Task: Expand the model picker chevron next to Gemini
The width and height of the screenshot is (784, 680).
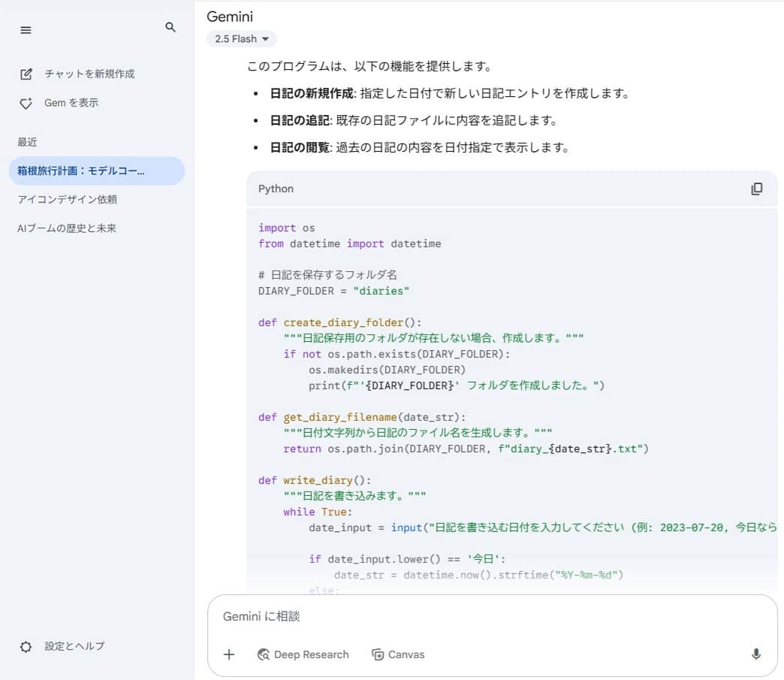Action: click(267, 38)
